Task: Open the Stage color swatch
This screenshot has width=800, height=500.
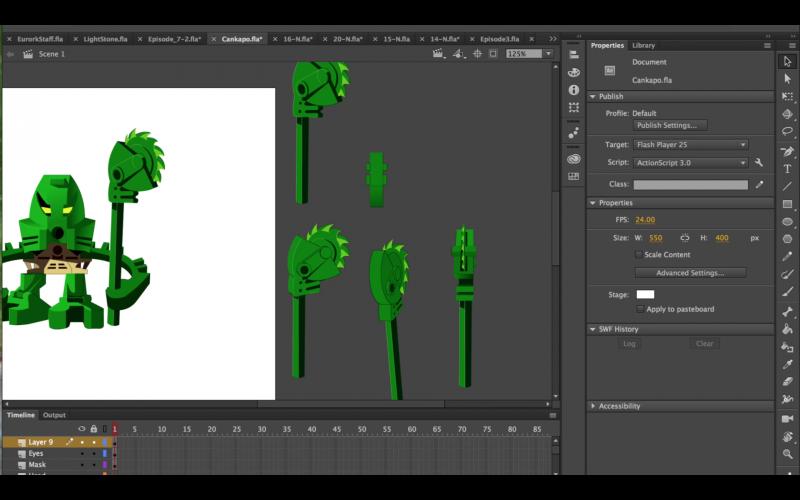Action: pyautogui.click(x=645, y=294)
